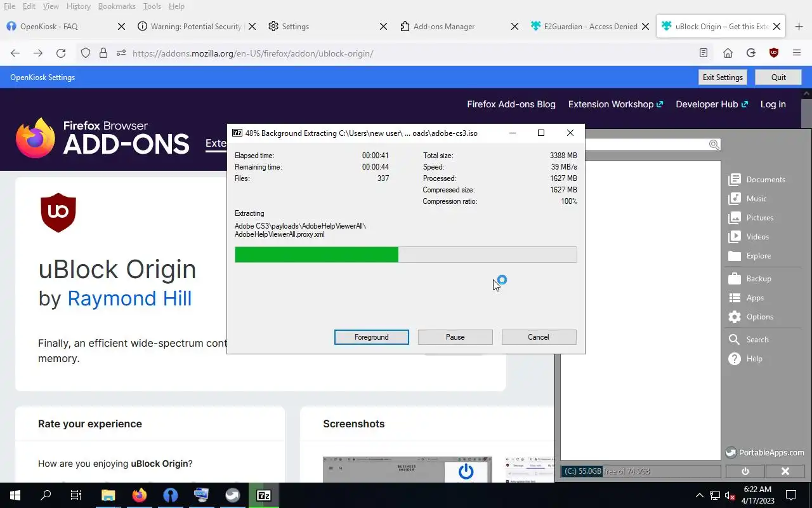The image size is (812, 508).
Task: Open the Windows Start menu
Action: tap(15, 495)
